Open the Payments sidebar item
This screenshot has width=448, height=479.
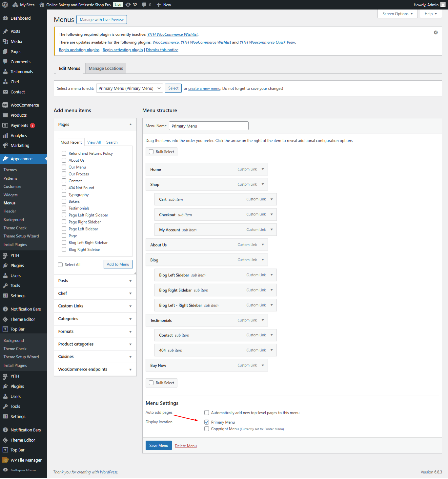click(x=19, y=126)
